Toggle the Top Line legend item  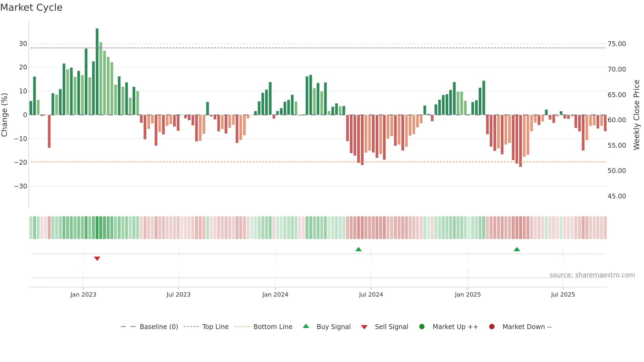(206, 327)
